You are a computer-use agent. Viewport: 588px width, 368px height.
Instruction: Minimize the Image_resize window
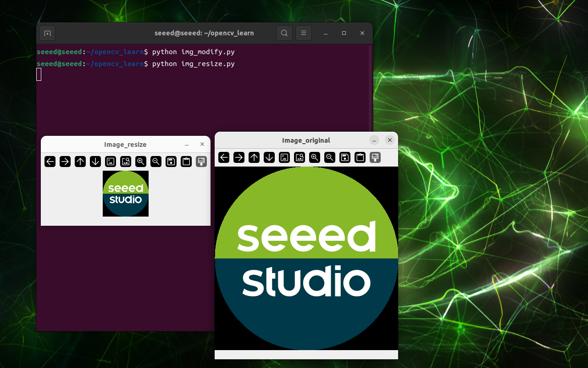(187, 145)
